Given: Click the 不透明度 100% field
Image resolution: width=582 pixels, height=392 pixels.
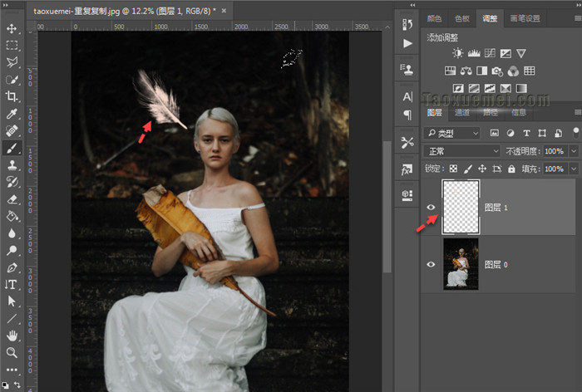Looking at the screenshot, I should tap(556, 151).
